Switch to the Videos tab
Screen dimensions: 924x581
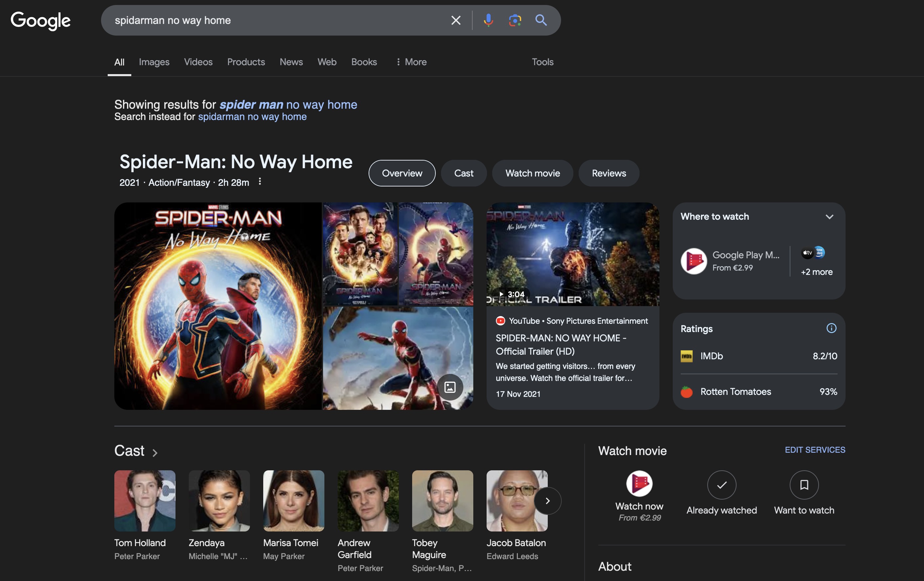pyautogui.click(x=198, y=62)
